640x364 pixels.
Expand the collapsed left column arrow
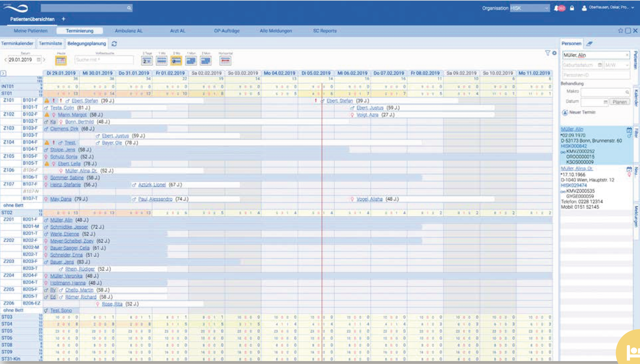(x=3, y=73)
